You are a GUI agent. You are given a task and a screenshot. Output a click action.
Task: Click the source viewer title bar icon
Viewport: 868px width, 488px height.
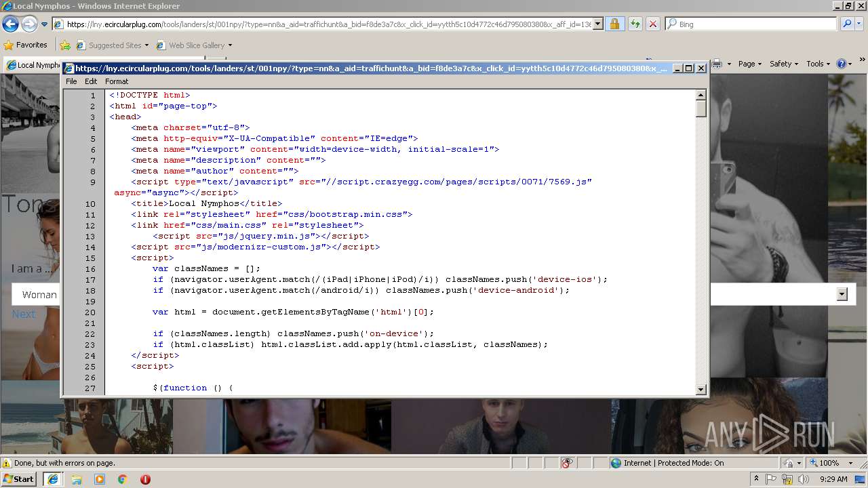click(x=68, y=68)
